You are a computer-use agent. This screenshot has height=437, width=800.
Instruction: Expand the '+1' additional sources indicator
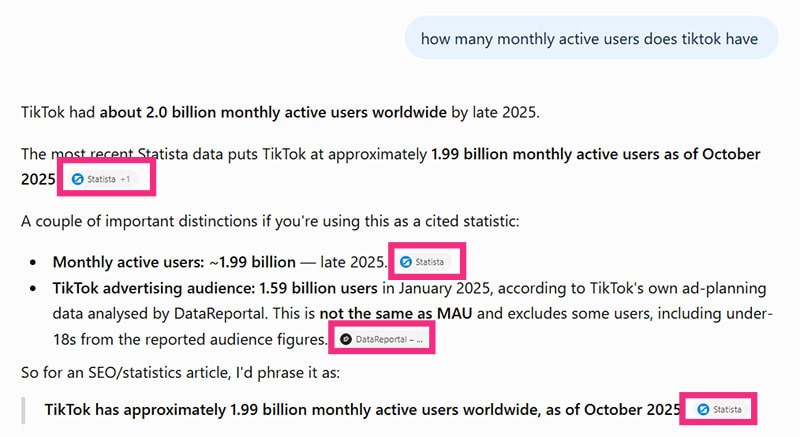click(x=126, y=179)
